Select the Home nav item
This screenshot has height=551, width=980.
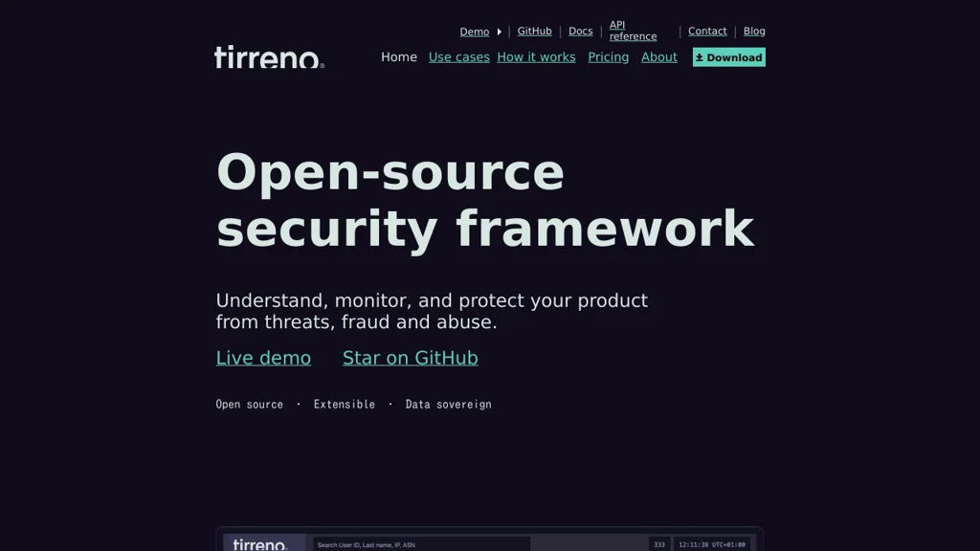point(399,56)
